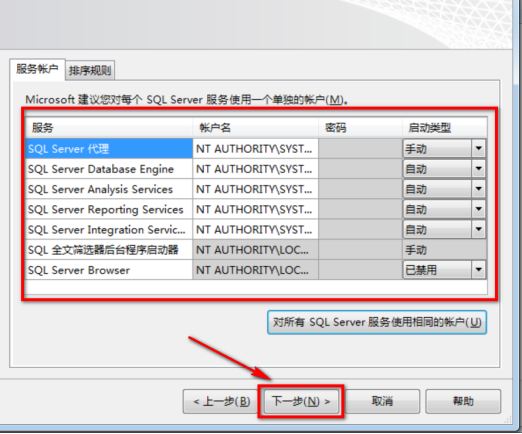Click the 启动类型 column header

445,128
